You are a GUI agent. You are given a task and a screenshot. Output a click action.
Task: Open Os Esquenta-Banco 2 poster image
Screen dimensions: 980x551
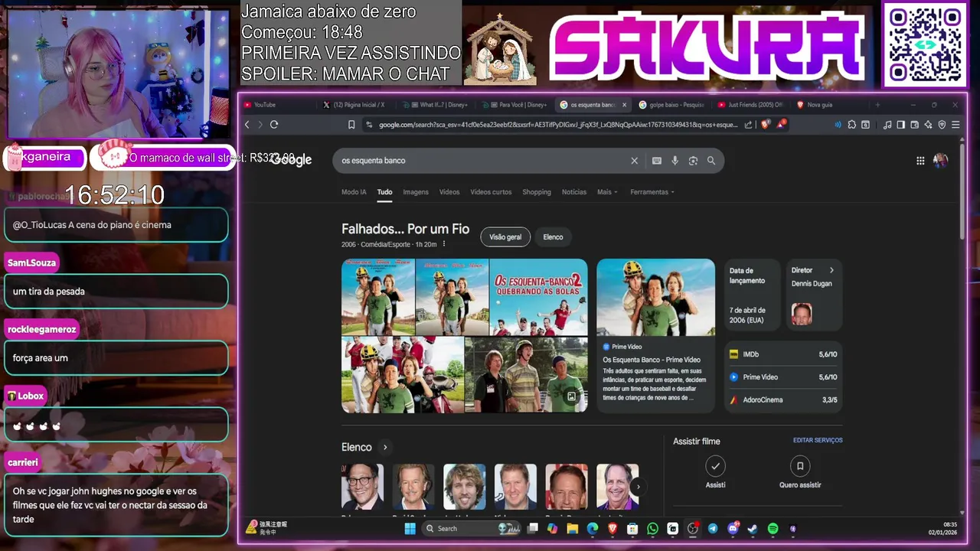tap(538, 297)
